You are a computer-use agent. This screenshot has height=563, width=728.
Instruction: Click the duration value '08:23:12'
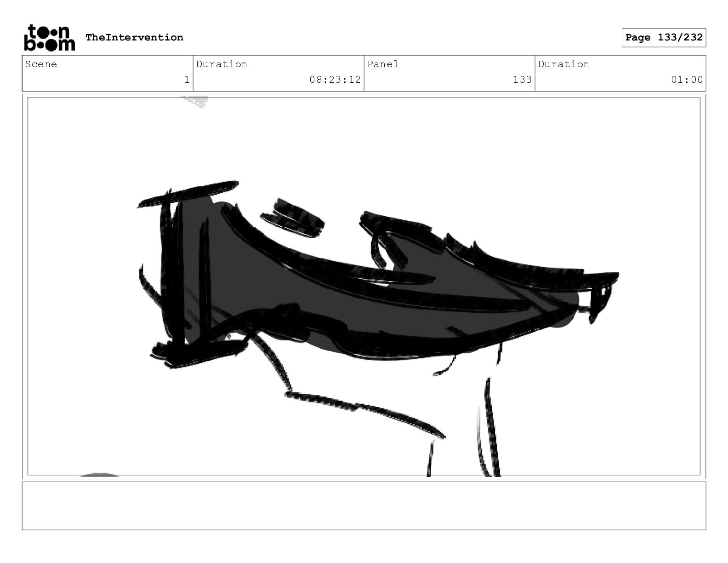335,80
